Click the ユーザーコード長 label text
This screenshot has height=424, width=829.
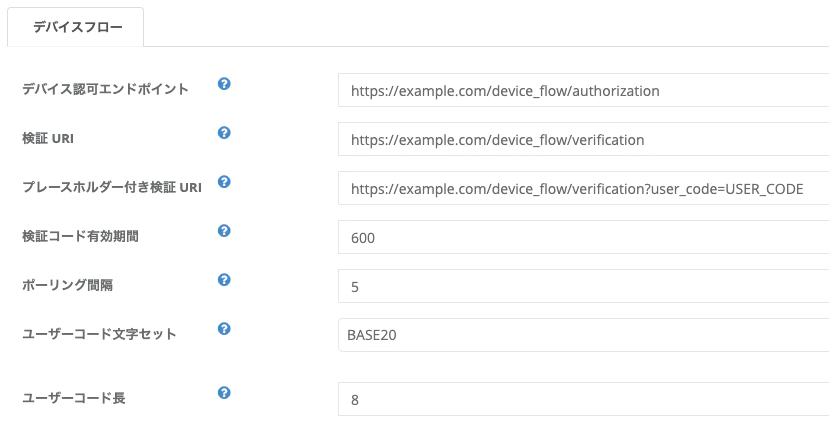pyautogui.click(x=73, y=398)
